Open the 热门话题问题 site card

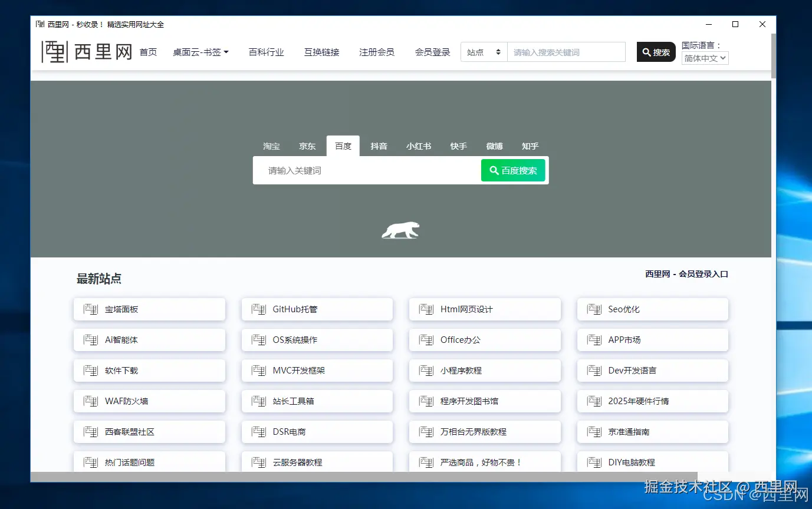[149, 461]
